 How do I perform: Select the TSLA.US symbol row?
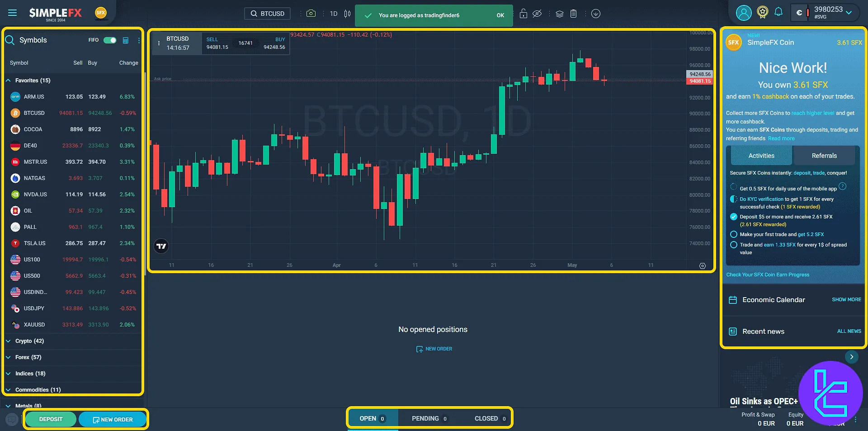coord(73,243)
